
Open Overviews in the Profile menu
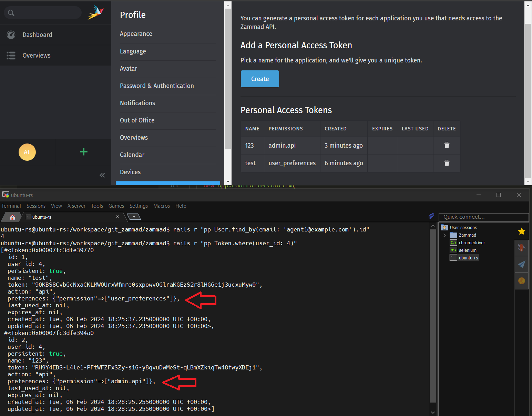[134, 138]
